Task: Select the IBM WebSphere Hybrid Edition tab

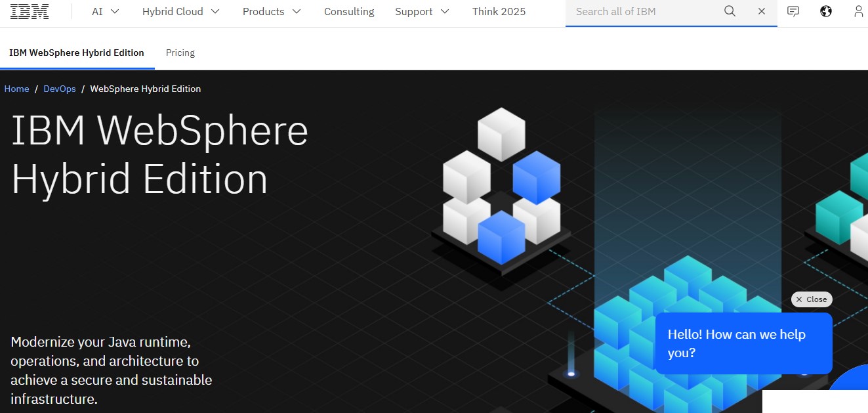Action: tap(77, 53)
